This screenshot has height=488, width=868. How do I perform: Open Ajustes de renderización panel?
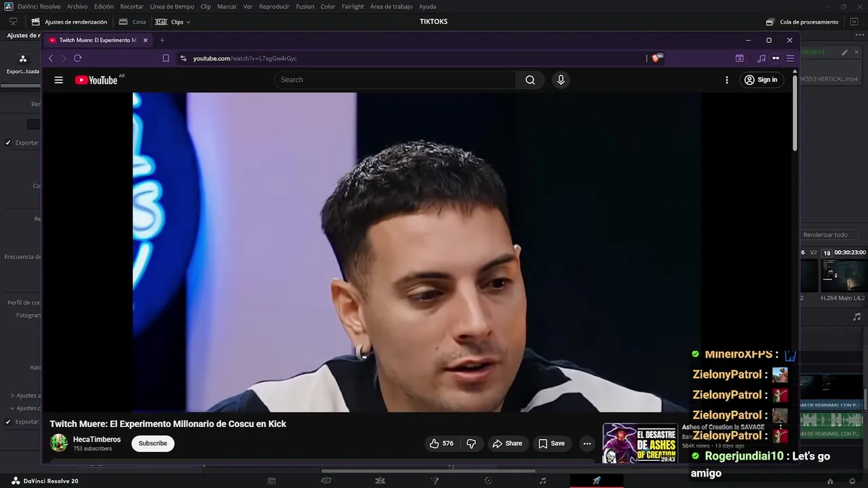pos(69,22)
